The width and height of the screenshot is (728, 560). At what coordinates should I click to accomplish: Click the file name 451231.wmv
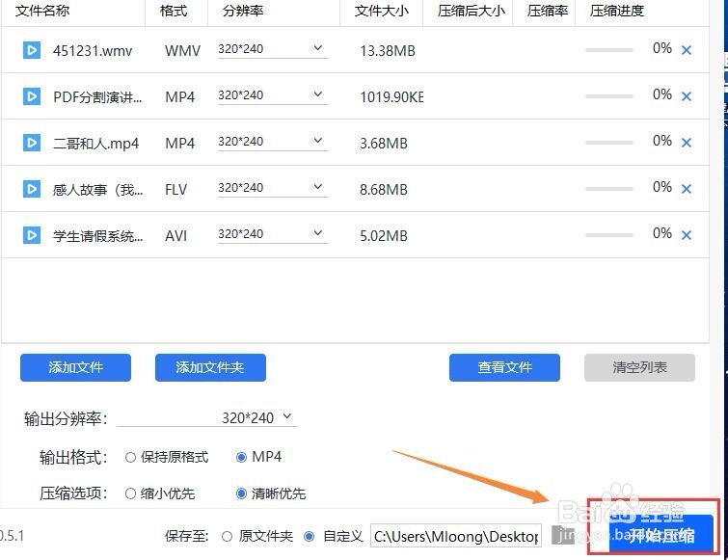coord(93,50)
